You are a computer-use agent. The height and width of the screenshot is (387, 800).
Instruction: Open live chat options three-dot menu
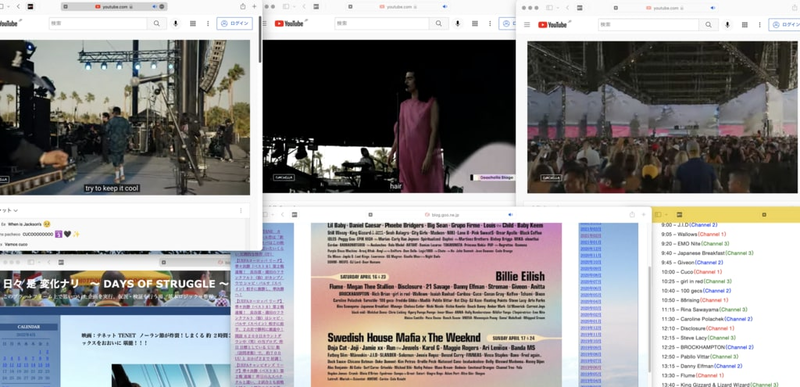(241, 210)
